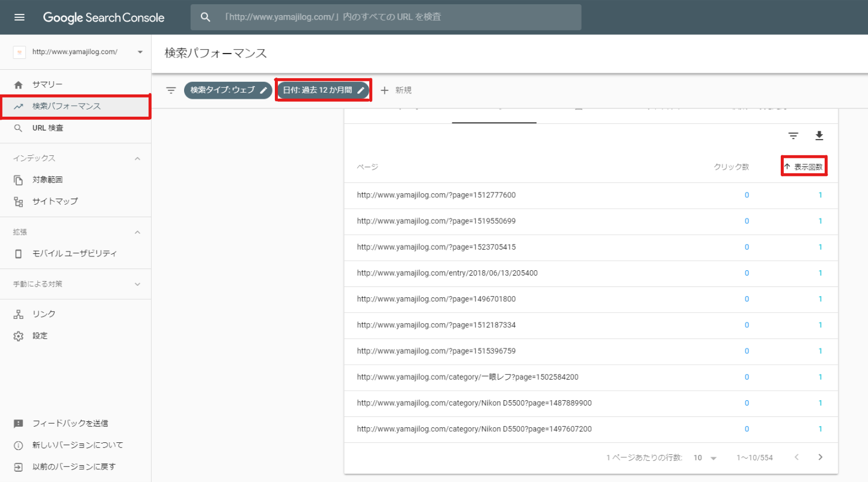The image size is (868, 482).
Task: Select row ?page=1512187334
Action: pyautogui.click(x=590, y=325)
